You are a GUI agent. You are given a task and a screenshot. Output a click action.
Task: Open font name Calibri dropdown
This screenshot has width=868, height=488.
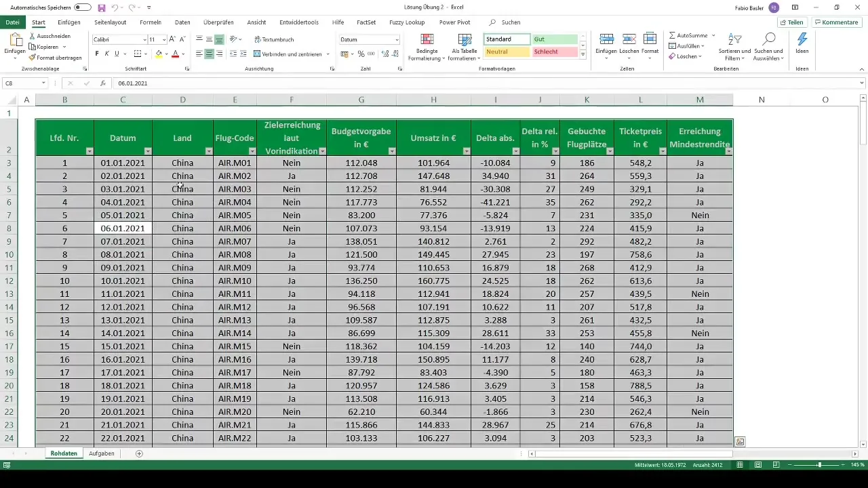click(x=144, y=39)
